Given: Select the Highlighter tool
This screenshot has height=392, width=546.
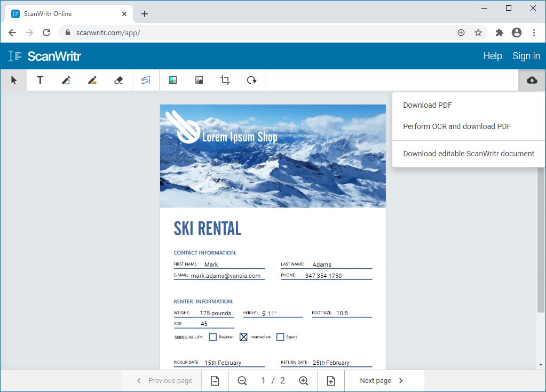Looking at the screenshot, I should click(x=92, y=79).
